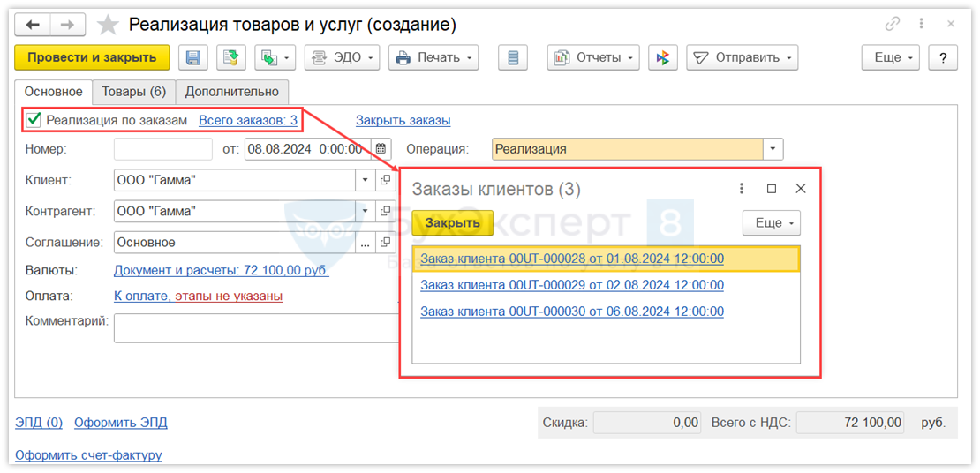Add document to favorites with star icon

click(108, 25)
